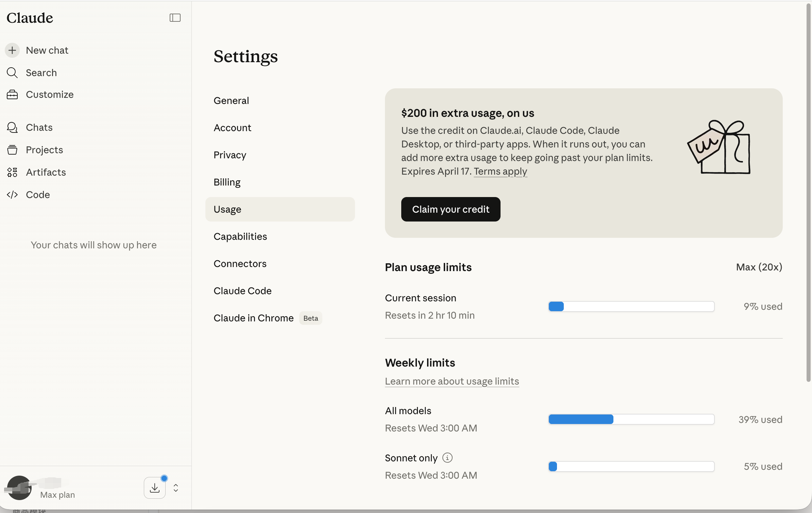The image size is (812, 513).
Task: Collapse the sidebar with the panel icon
Action: point(175,18)
